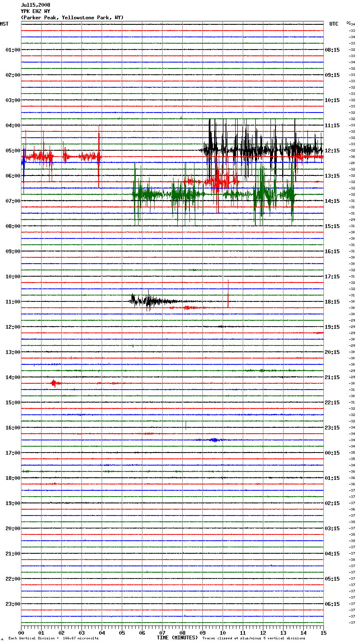Screen dimensions: 357x644
Task: Select the 16:00 MST time label
Action: (13, 428)
